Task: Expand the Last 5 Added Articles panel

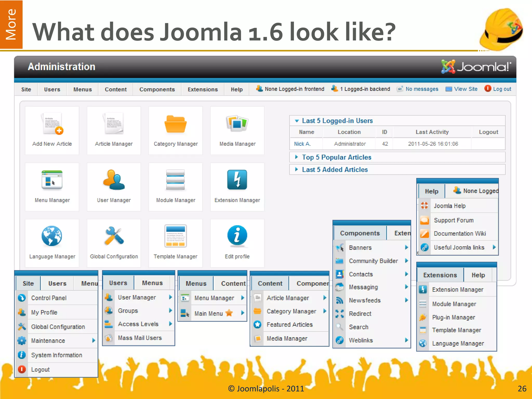Action: [x=296, y=169]
